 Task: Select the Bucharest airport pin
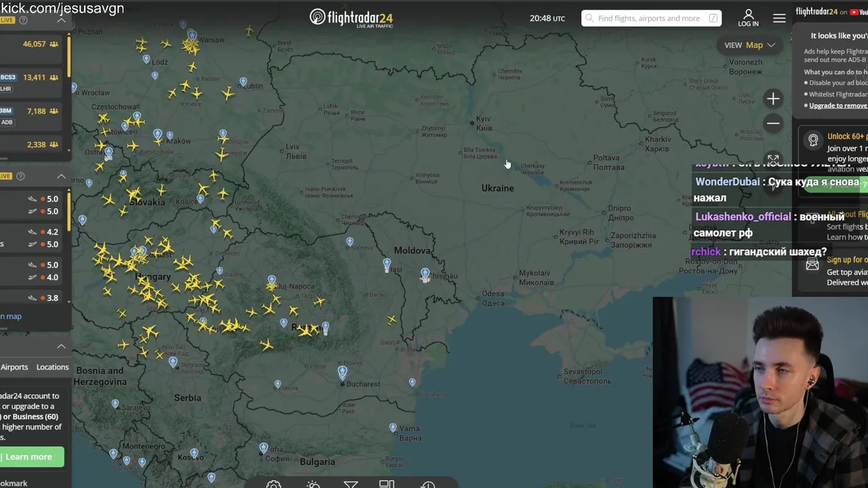pyautogui.click(x=342, y=371)
